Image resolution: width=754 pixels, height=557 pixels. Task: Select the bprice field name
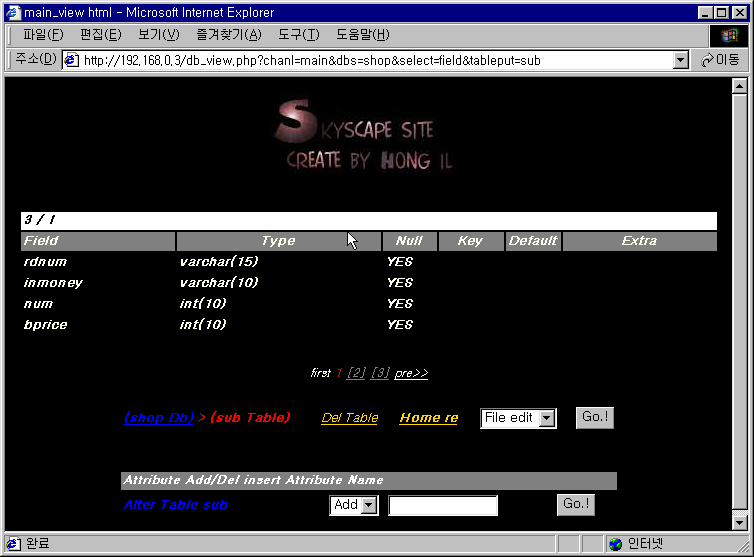[x=46, y=325]
